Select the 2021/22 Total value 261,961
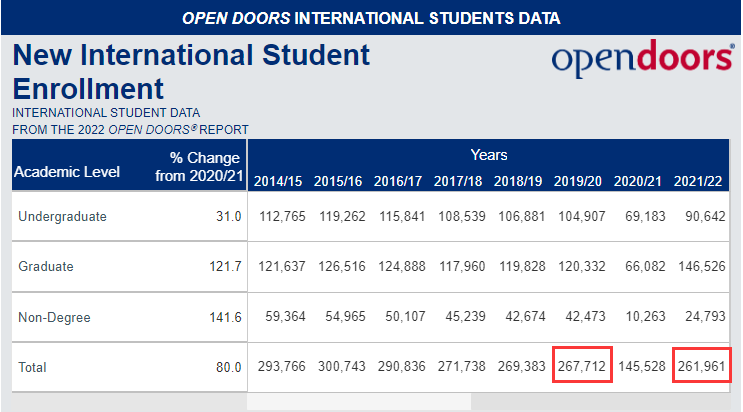The image size is (743, 412). click(x=702, y=366)
